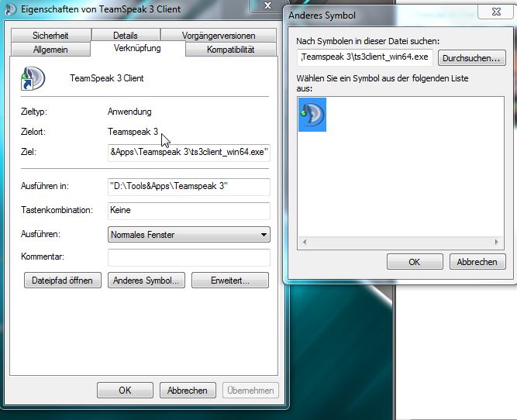The width and height of the screenshot is (517, 420).
Task: Click the icon file path field in Anderes Symbol
Action: [x=365, y=57]
